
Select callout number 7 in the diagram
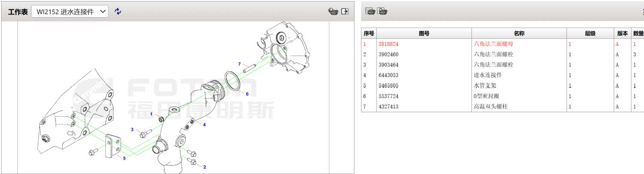click(239, 64)
